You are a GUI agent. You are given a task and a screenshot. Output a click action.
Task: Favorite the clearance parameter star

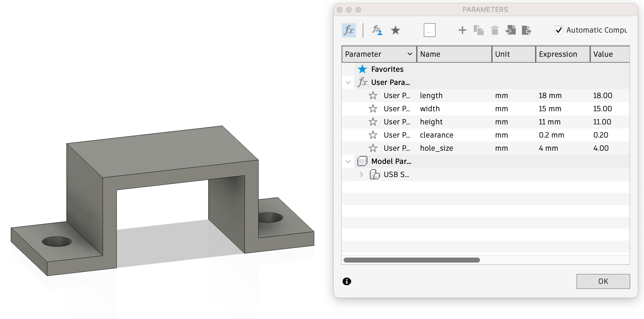[373, 135]
